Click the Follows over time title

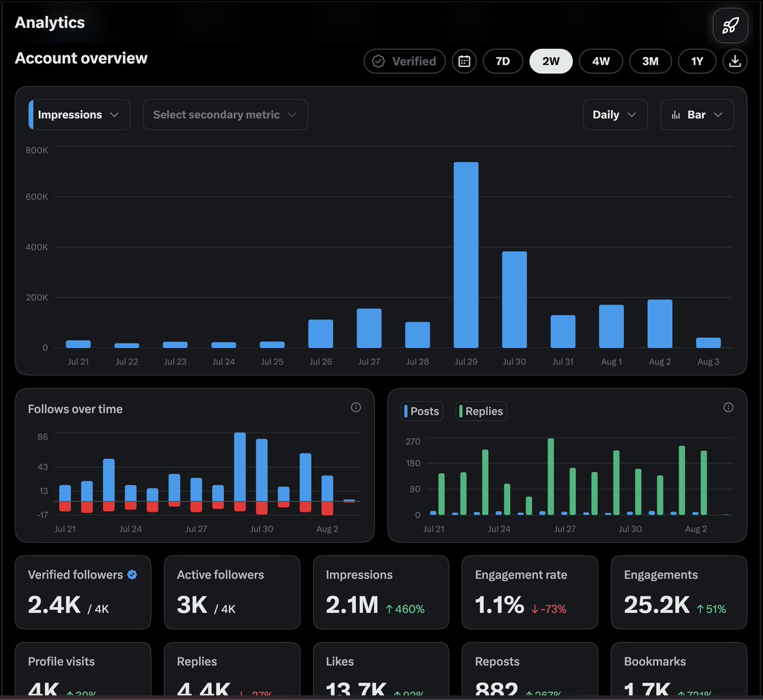pyautogui.click(x=75, y=409)
